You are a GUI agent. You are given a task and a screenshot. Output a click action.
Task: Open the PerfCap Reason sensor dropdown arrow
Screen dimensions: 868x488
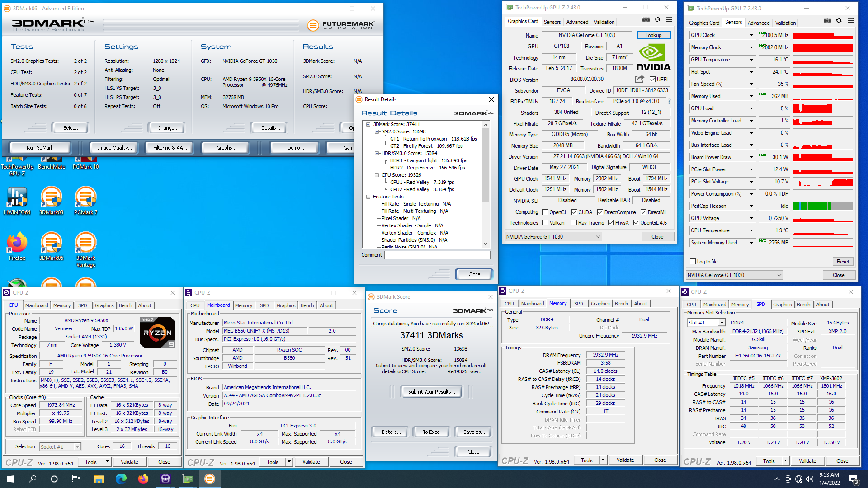(x=751, y=206)
